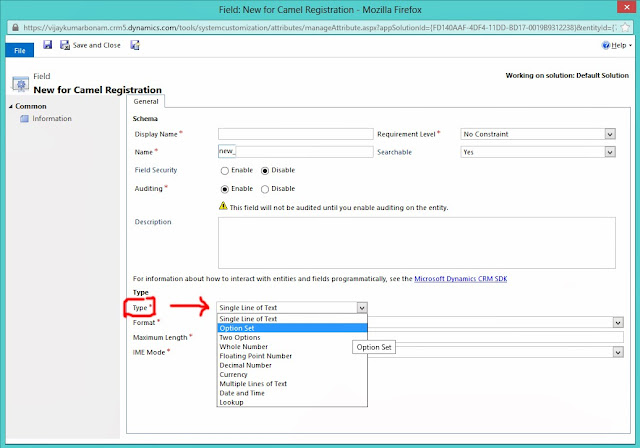Choose Multiple Lines of Text option
Image resolution: width=640 pixels, height=448 pixels.
coord(292,384)
